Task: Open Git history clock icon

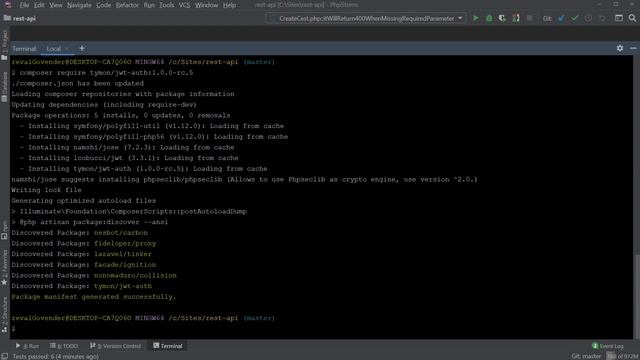Action: click(588, 18)
